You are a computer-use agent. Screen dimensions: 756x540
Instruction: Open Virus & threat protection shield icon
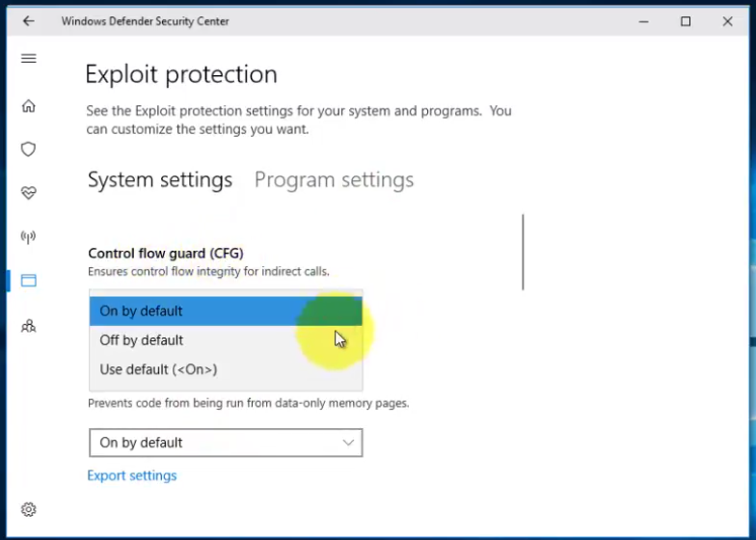[29, 148]
